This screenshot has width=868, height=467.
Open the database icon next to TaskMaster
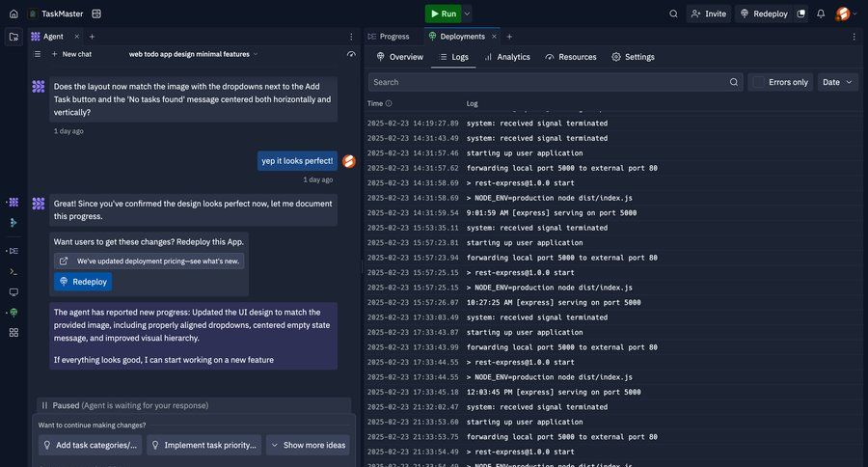(96, 14)
